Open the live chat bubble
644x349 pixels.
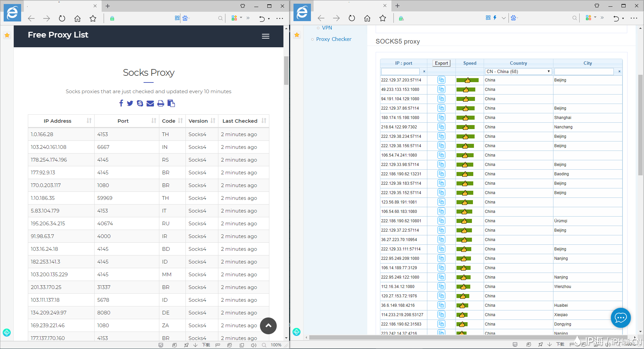point(621,317)
